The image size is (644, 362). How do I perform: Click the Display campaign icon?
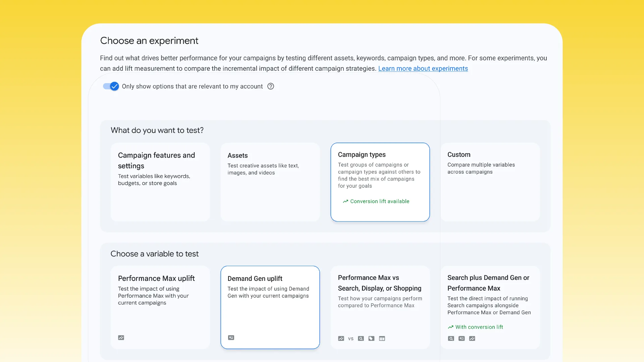click(x=382, y=339)
